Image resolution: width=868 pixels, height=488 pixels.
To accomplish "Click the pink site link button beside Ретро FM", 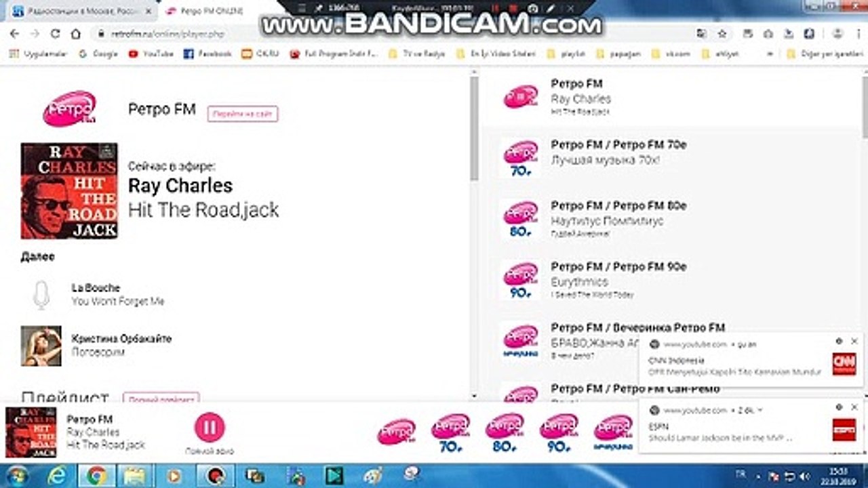I will tap(243, 114).
